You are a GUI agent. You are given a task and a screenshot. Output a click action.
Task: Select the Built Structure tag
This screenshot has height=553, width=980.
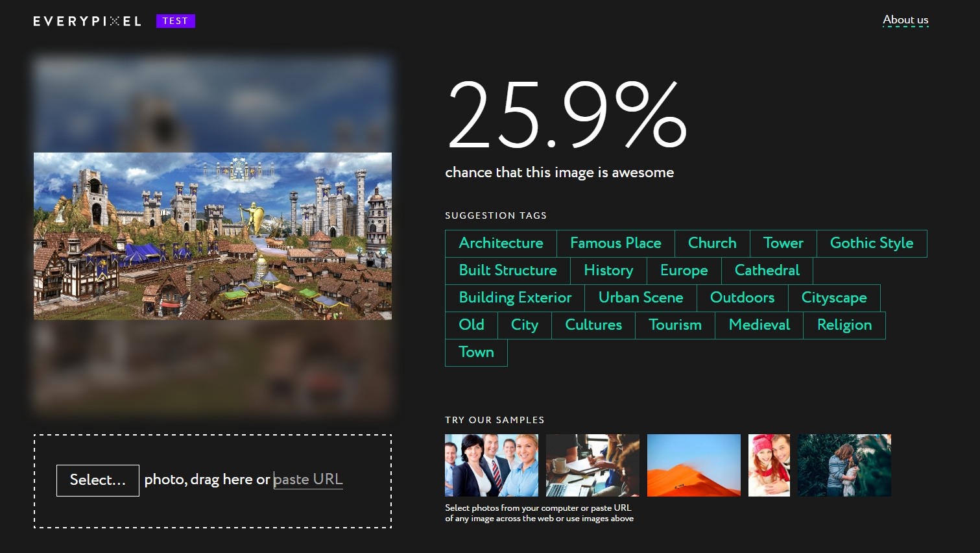[x=508, y=271]
